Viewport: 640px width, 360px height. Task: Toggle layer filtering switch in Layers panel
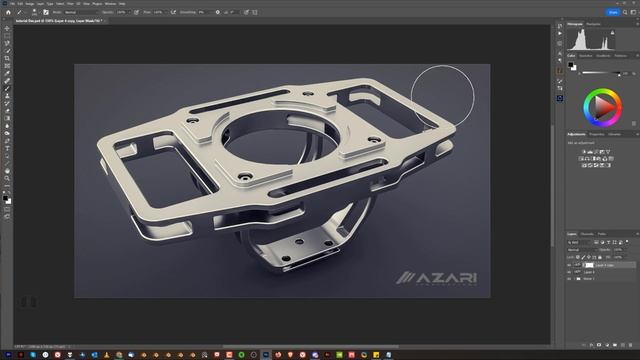[627, 242]
